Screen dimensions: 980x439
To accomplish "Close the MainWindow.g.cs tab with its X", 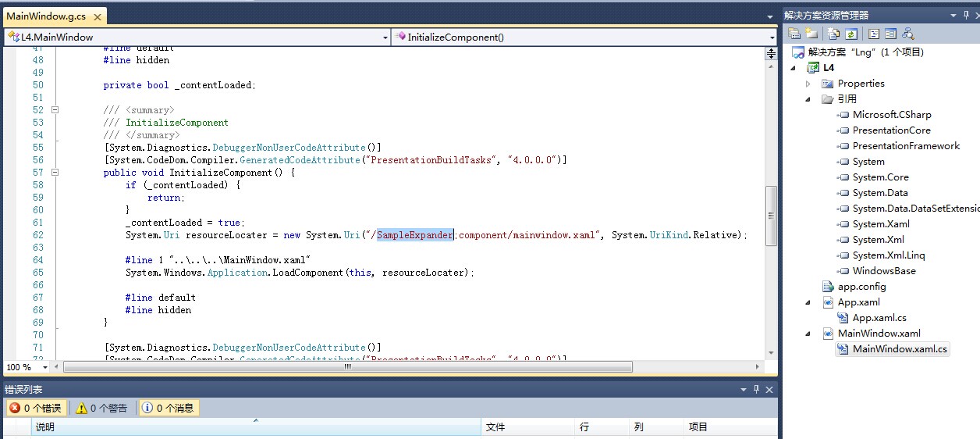I will pos(97,16).
